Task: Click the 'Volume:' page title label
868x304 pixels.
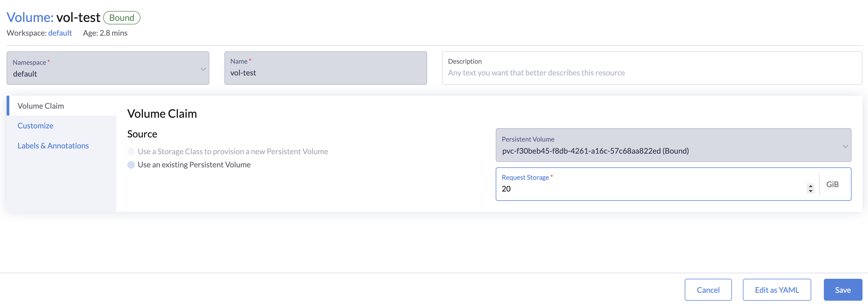Action: (x=30, y=17)
